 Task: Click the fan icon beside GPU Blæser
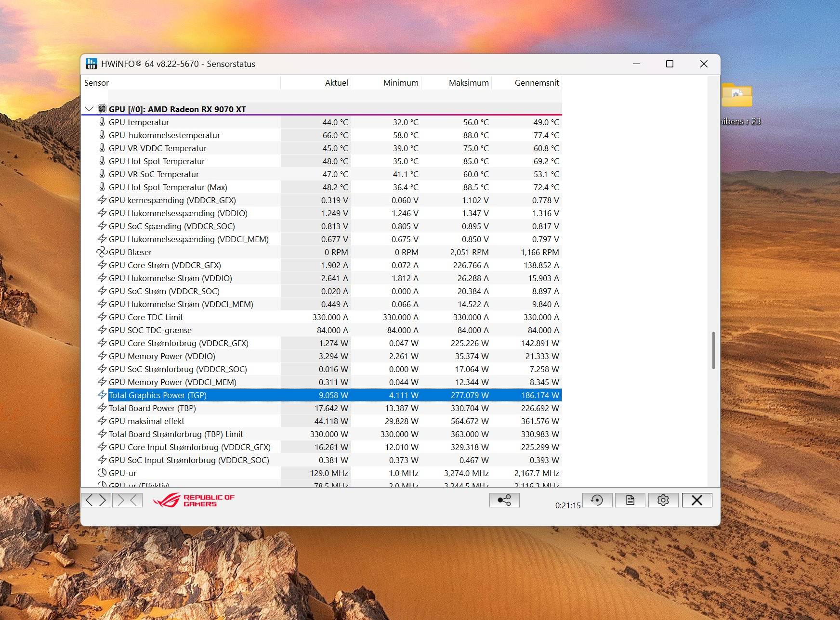[x=102, y=252]
